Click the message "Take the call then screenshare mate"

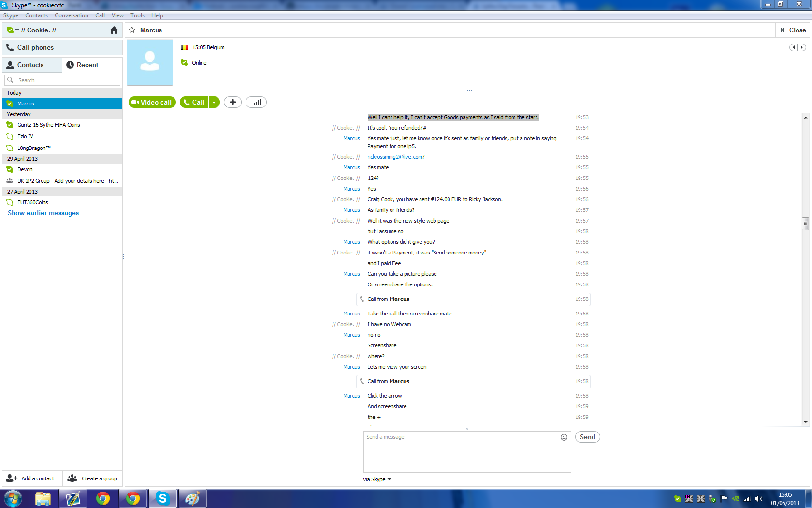pos(409,314)
